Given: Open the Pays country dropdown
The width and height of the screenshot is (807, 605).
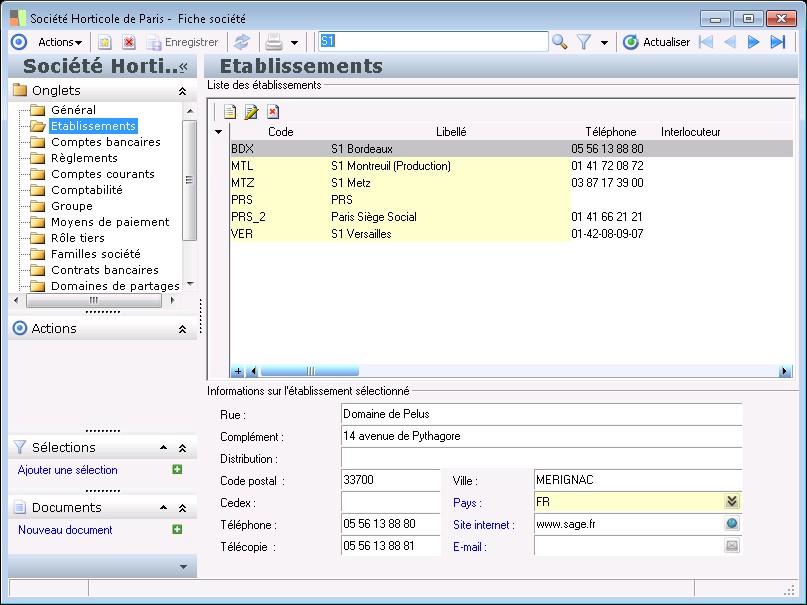Looking at the screenshot, I should (732, 502).
